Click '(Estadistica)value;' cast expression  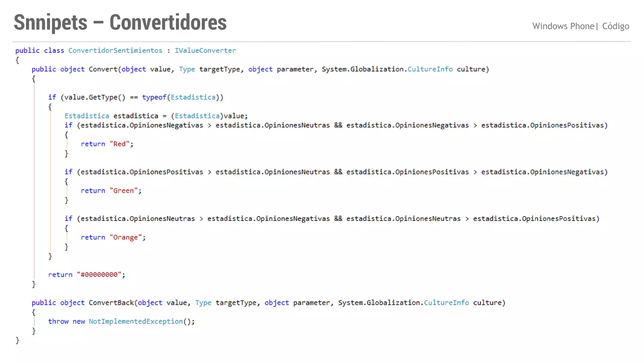tap(209, 116)
